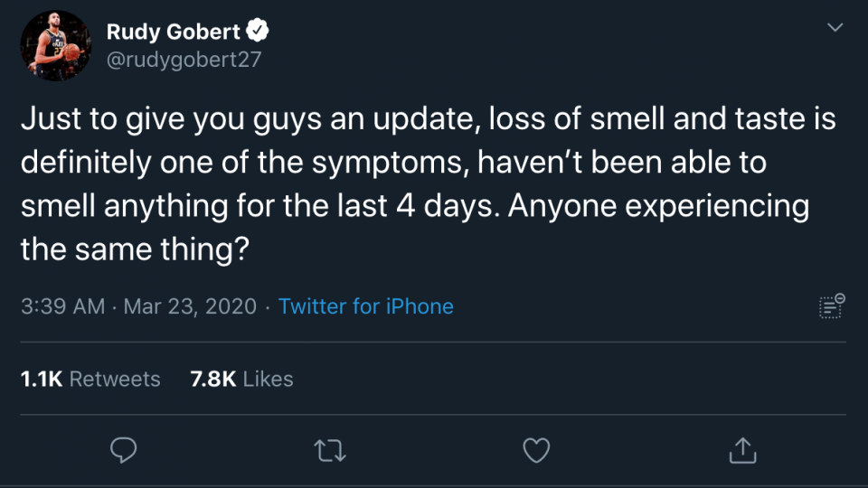Image resolution: width=868 pixels, height=488 pixels.
Task: Click the Twitter for iPhone source link
Action: 366,306
